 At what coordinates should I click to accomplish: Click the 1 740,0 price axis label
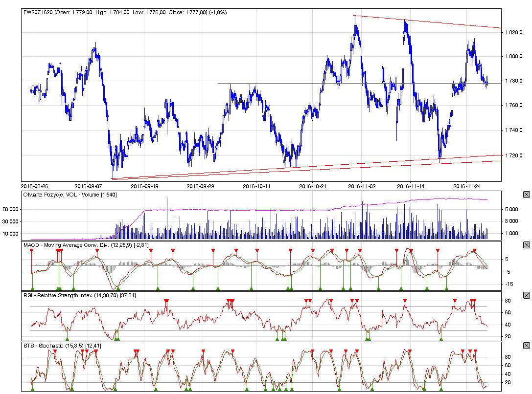tap(514, 130)
